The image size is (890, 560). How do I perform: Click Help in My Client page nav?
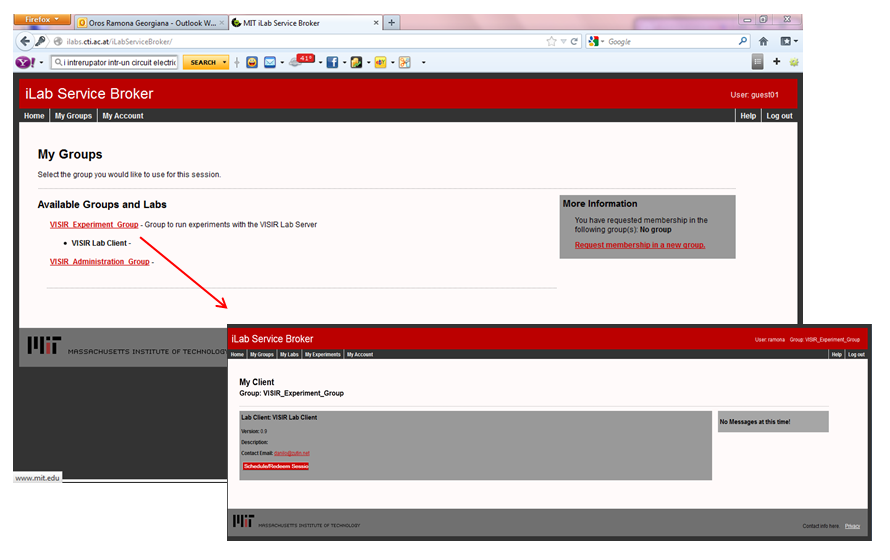(837, 355)
